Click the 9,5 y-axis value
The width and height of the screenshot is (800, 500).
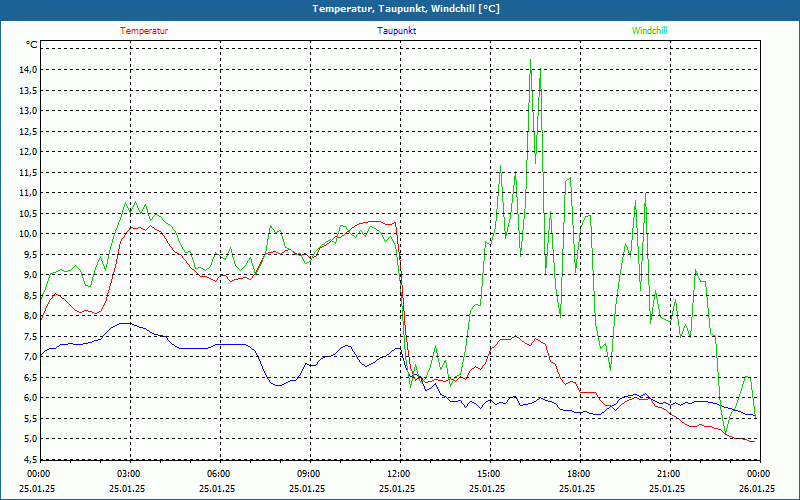coord(31,254)
